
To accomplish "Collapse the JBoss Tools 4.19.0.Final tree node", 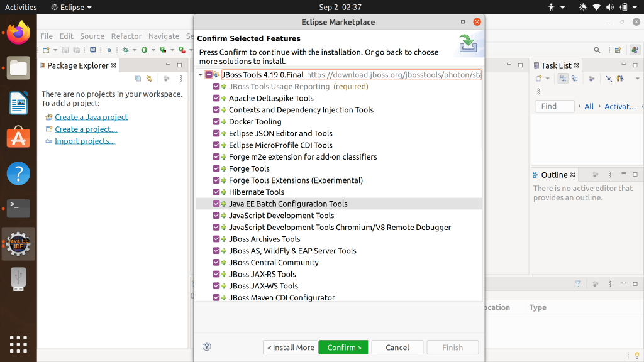I will 201,75.
